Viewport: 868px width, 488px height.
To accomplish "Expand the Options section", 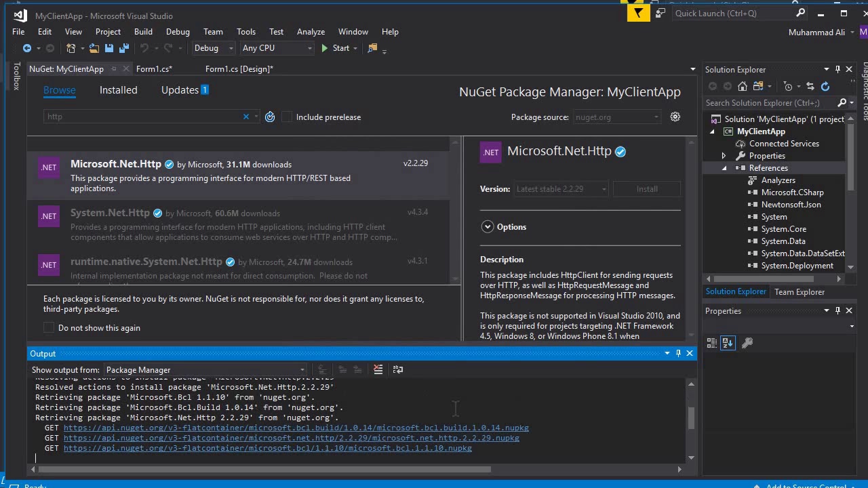I will tap(488, 227).
